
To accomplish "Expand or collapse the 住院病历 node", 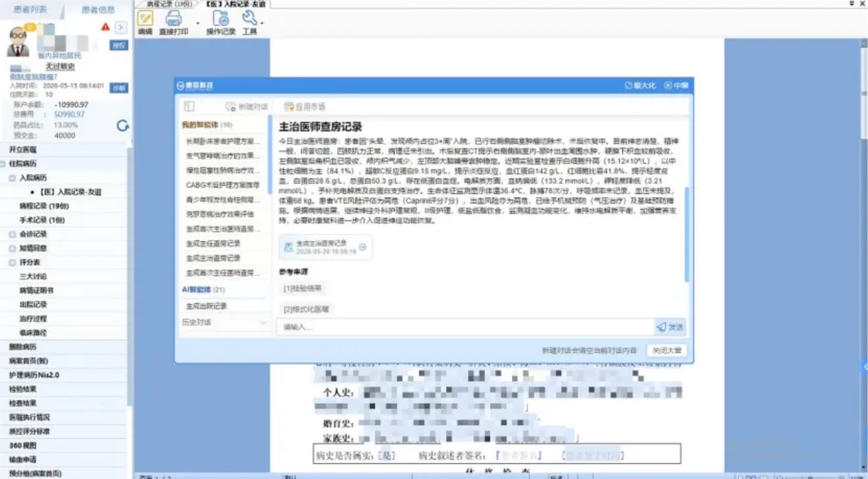I will coord(3,164).
